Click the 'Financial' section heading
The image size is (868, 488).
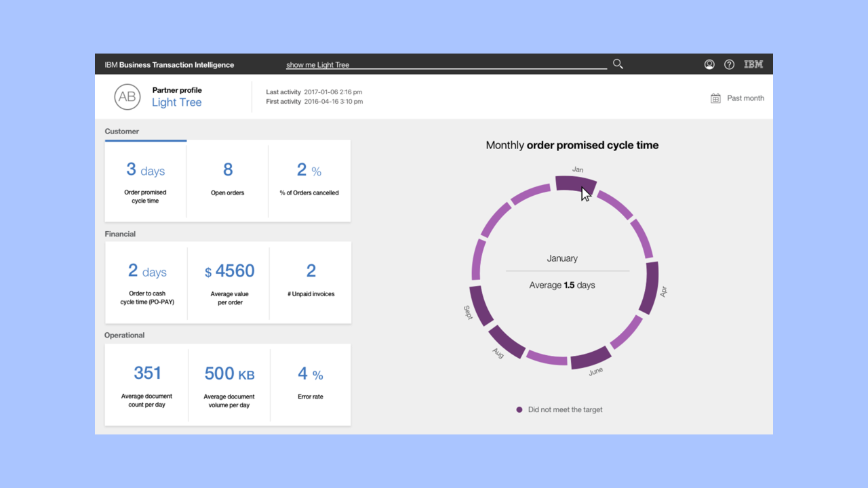[x=120, y=234]
